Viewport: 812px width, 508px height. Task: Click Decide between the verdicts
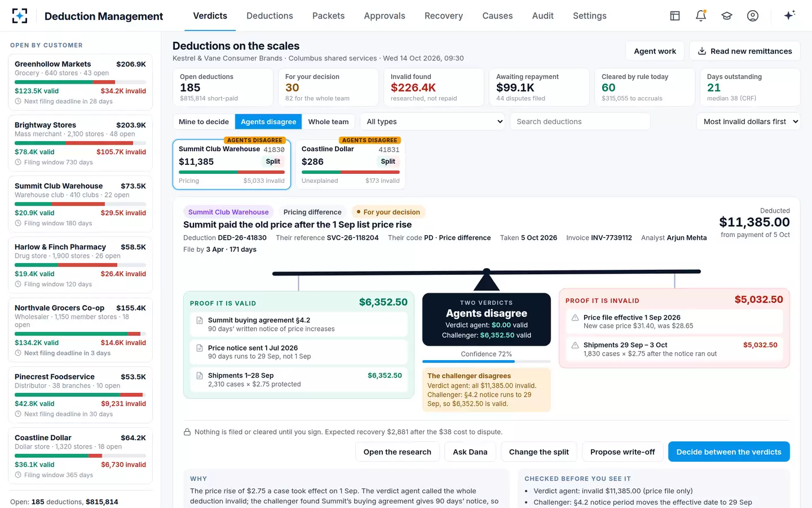(x=729, y=452)
